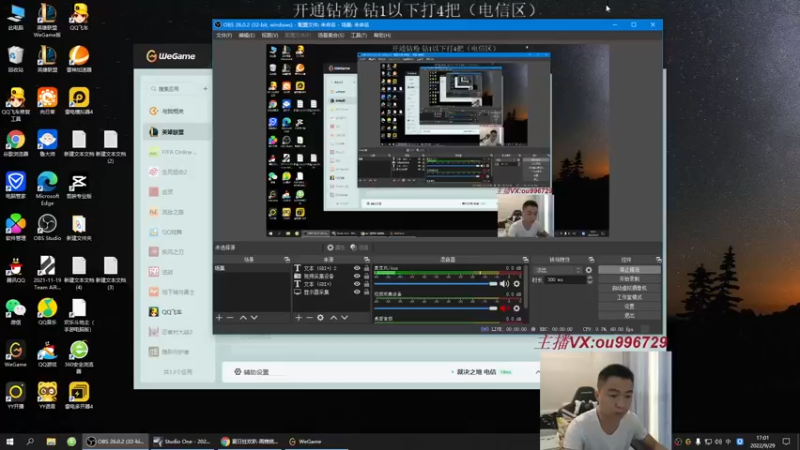Open 辅助设置 in WeGame
The height and width of the screenshot is (450, 800).
252,372
